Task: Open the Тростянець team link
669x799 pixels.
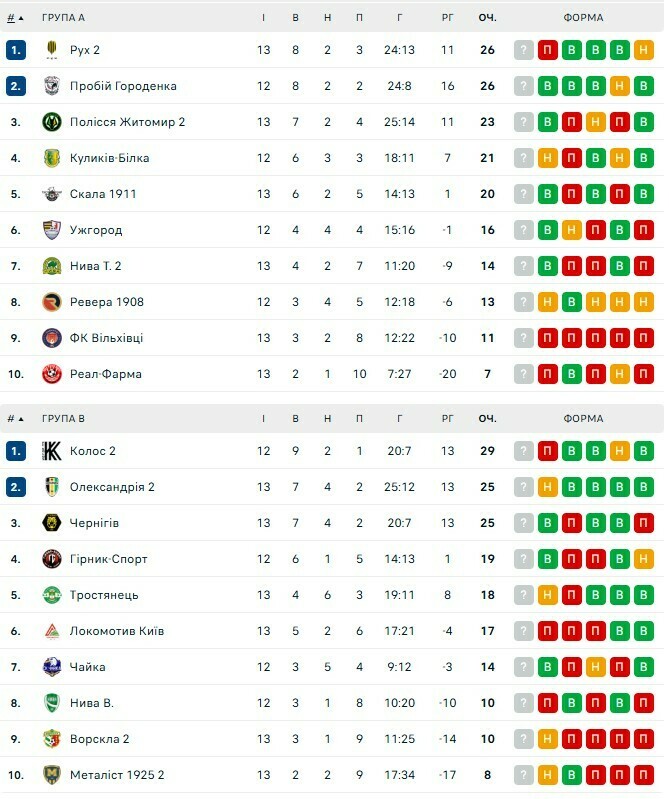Action: pyautogui.click(x=104, y=595)
